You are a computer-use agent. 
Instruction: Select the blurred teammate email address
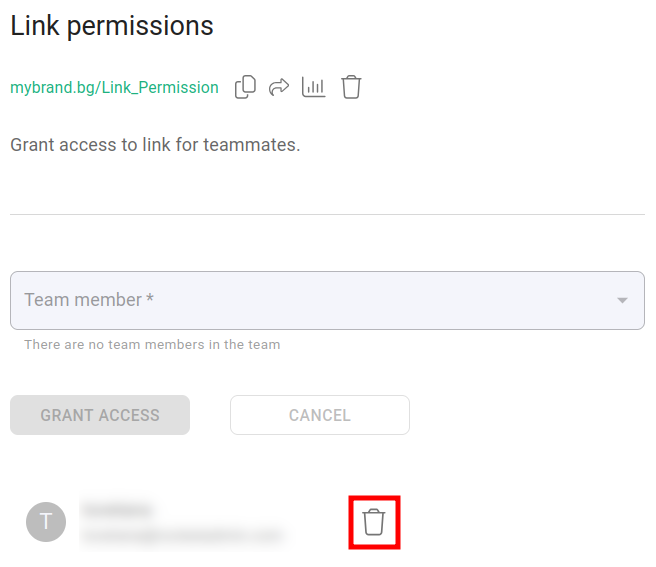[181, 536]
